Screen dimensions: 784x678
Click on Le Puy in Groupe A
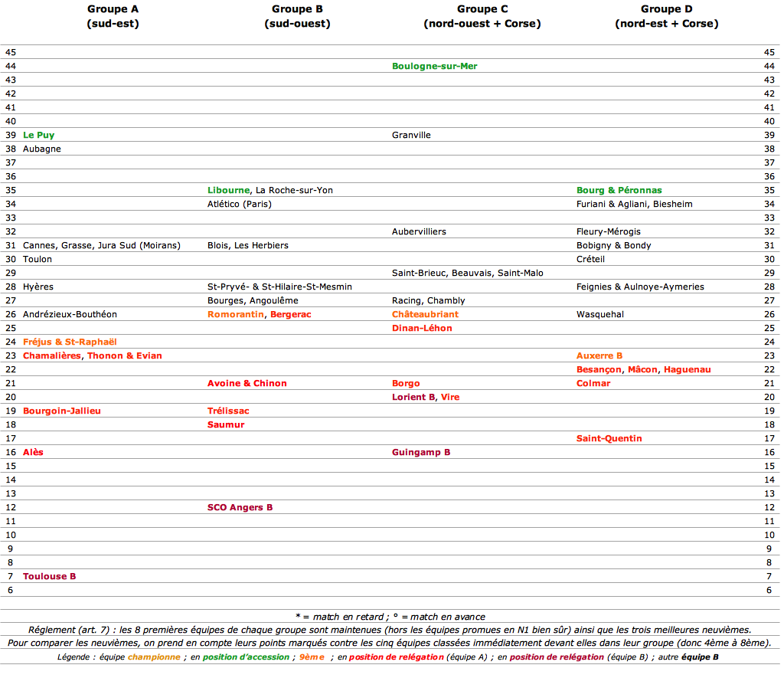[x=38, y=135]
